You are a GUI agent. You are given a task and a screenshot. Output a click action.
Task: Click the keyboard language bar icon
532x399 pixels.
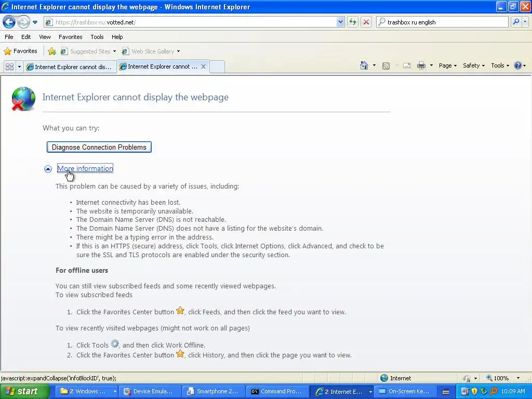(x=446, y=392)
